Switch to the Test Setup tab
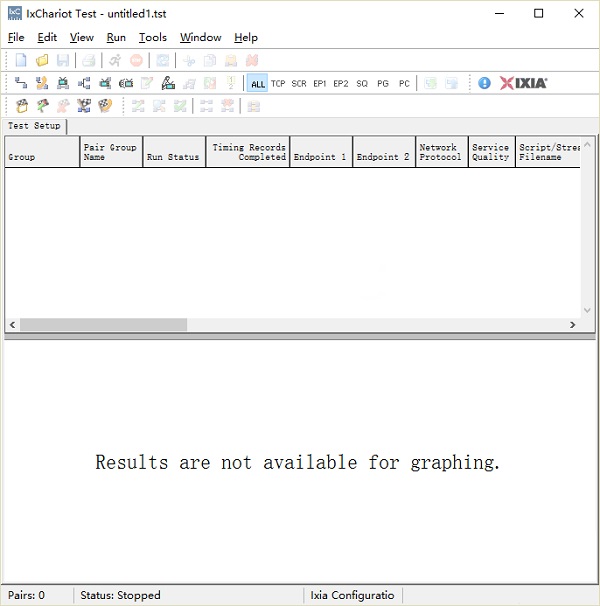The width and height of the screenshot is (600, 606). [34, 126]
